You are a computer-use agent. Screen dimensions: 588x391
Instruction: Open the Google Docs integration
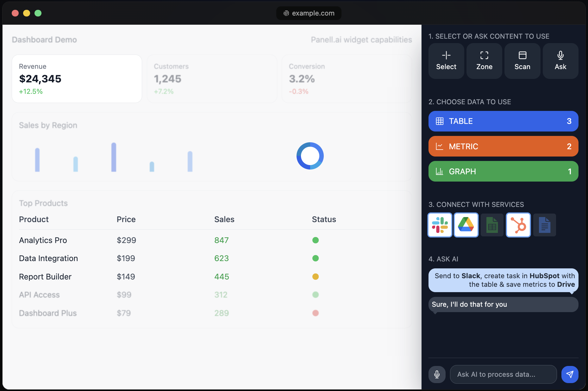(544, 225)
